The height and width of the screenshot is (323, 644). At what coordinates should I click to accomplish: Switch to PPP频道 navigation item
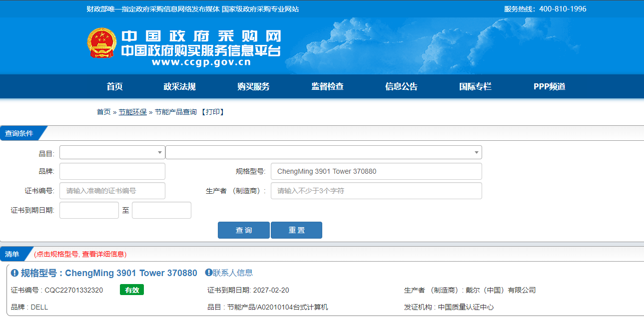click(549, 86)
